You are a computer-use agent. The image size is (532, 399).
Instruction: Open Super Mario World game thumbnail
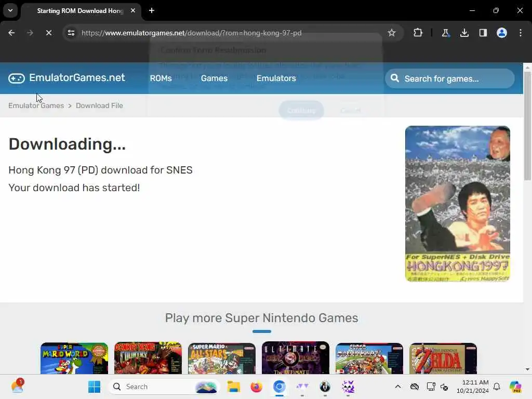tap(74, 358)
